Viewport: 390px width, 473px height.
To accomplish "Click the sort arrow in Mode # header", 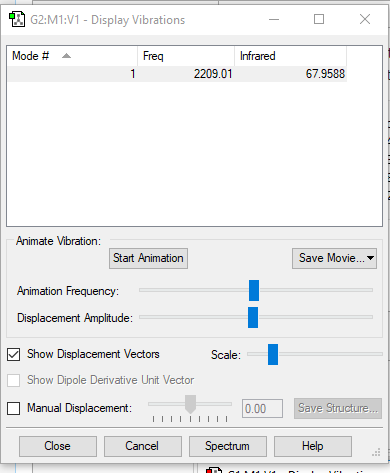I will point(66,56).
